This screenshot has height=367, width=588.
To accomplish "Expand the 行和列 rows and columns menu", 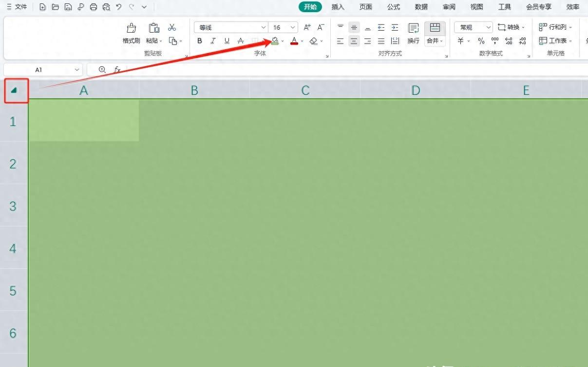I will 556,27.
